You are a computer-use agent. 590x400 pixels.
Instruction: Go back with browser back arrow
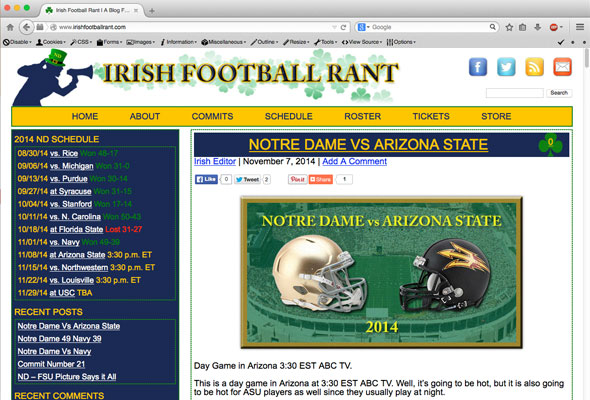point(26,27)
